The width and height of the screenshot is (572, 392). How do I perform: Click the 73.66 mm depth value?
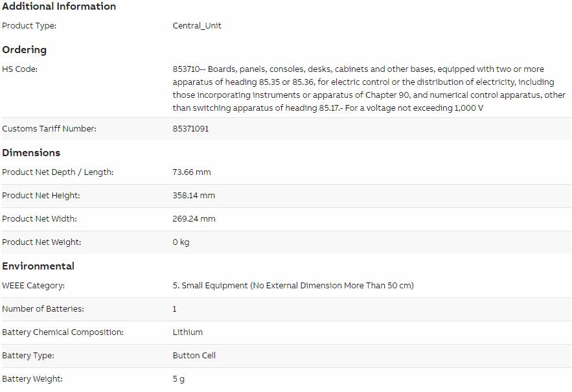(x=192, y=172)
